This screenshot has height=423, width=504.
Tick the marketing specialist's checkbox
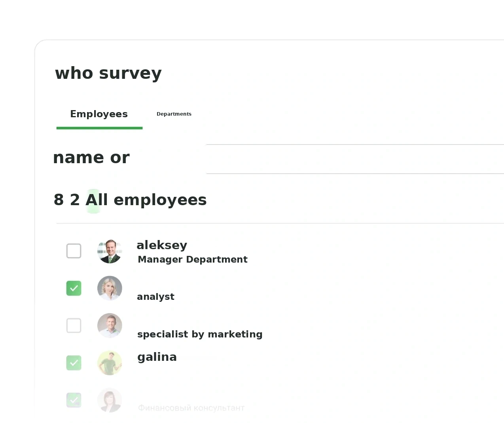tap(74, 326)
